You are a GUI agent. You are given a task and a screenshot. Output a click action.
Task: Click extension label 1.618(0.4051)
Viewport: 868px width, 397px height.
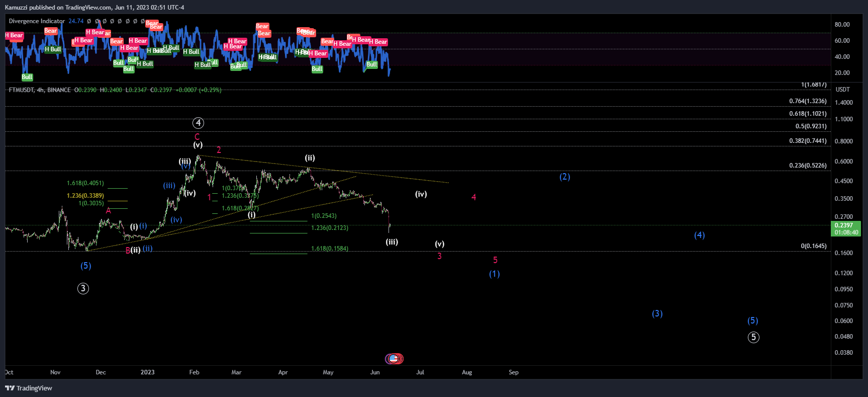point(85,183)
